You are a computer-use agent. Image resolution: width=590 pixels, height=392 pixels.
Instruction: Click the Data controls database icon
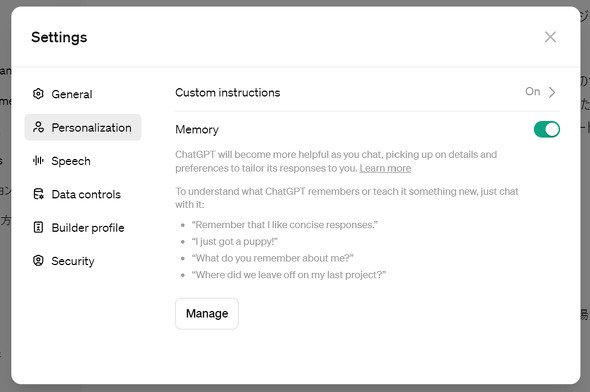(x=38, y=194)
